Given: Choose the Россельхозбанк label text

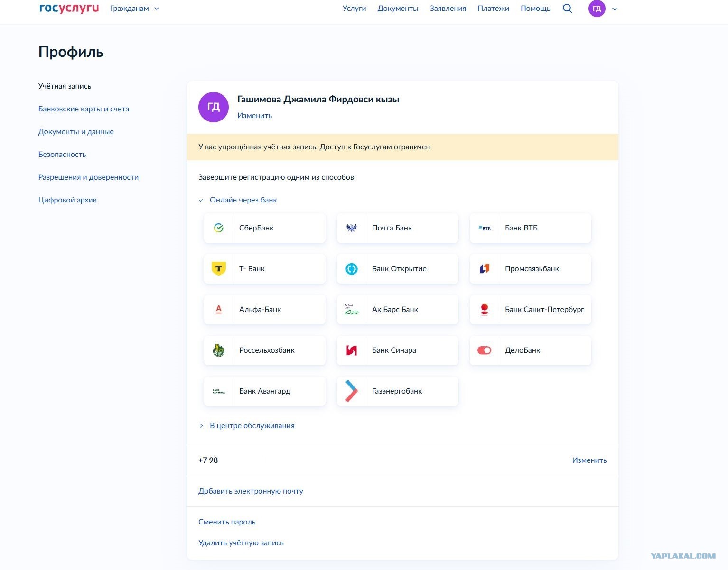Looking at the screenshot, I should pyautogui.click(x=267, y=350).
